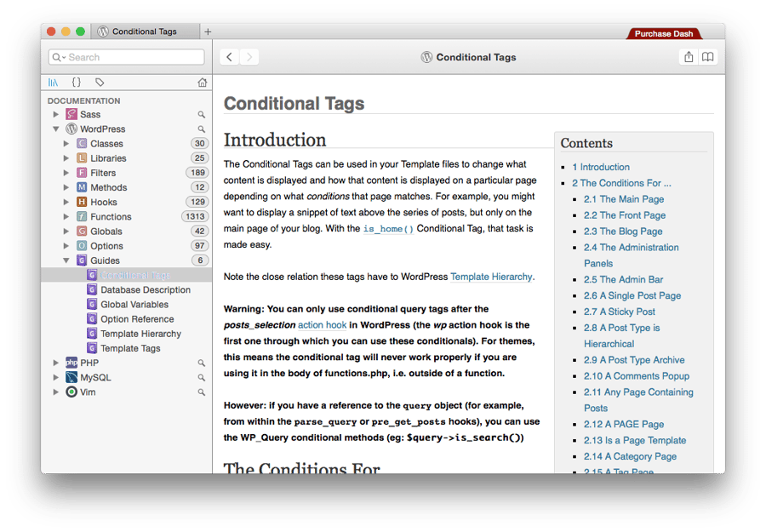Open Template Hierarchy guide in sidebar
The width and height of the screenshot is (766, 532).
point(140,334)
